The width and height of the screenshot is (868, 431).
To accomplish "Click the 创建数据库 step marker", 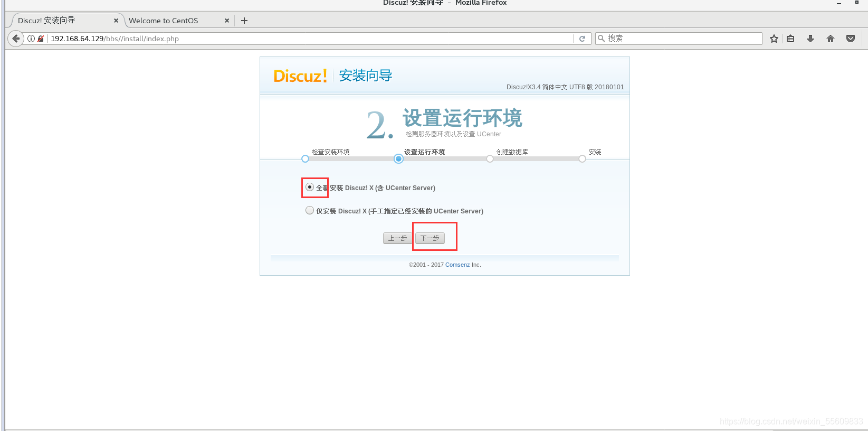I will click(490, 158).
